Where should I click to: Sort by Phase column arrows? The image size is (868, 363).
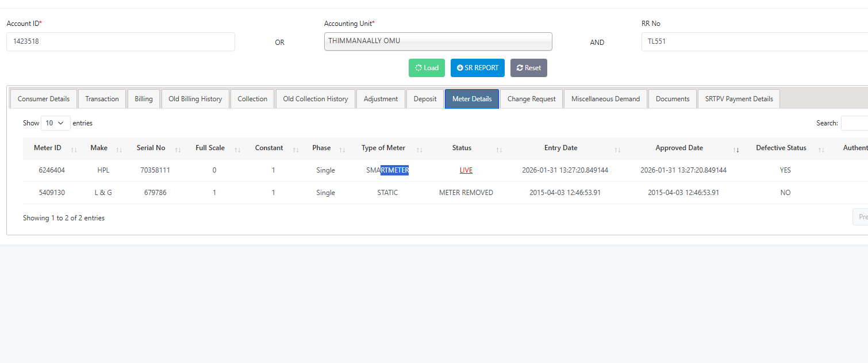coord(342,150)
